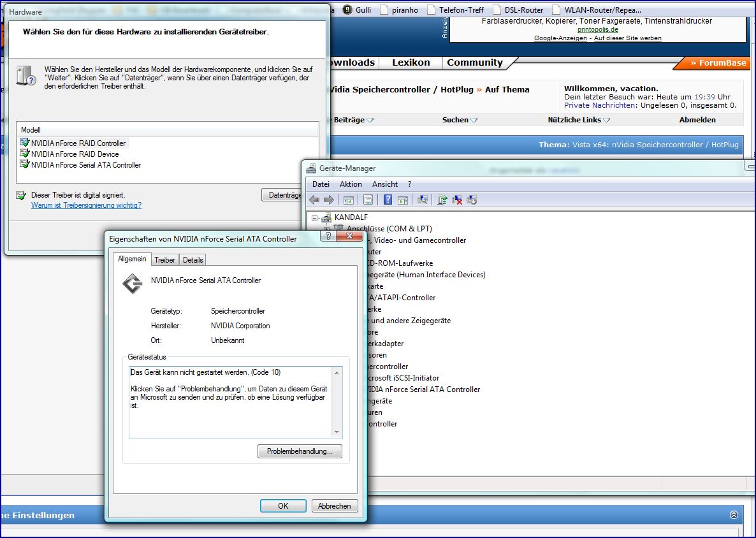Click 'Auf dieser Site werben' link
Screen dimensions: 756x538
coord(627,38)
